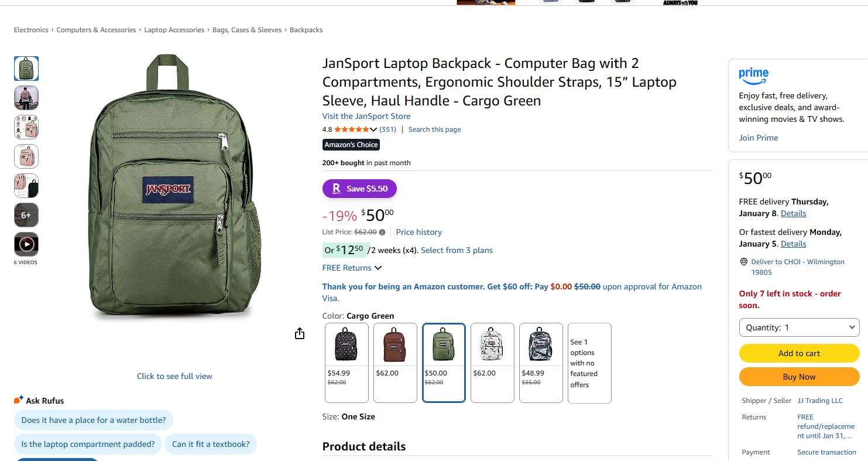Visit the JanSport Store link
This screenshot has height=461, width=868.
pos(366,116)
